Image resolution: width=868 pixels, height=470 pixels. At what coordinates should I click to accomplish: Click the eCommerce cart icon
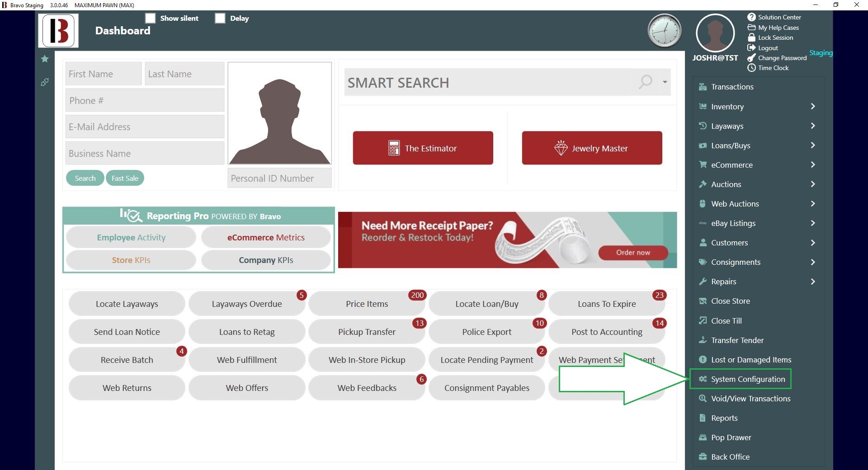coord(703,165)
